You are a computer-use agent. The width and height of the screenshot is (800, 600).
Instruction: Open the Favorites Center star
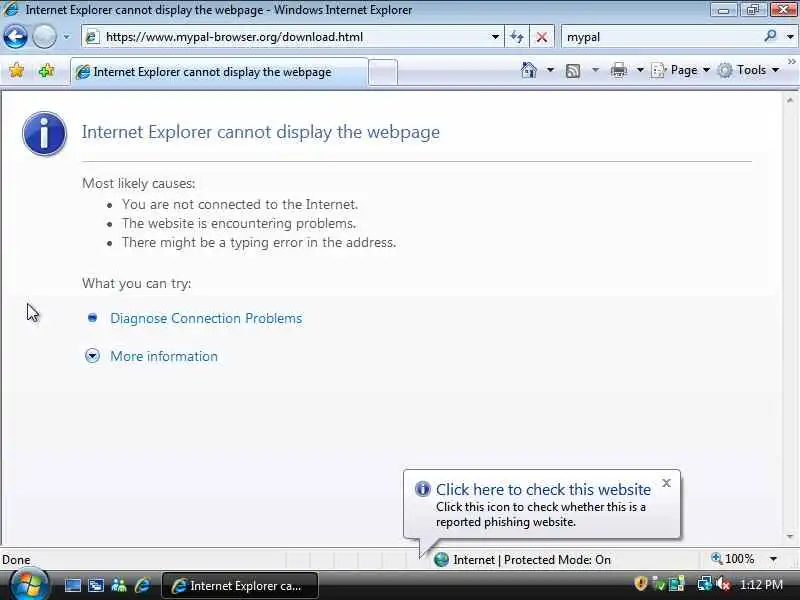point(16,70)
